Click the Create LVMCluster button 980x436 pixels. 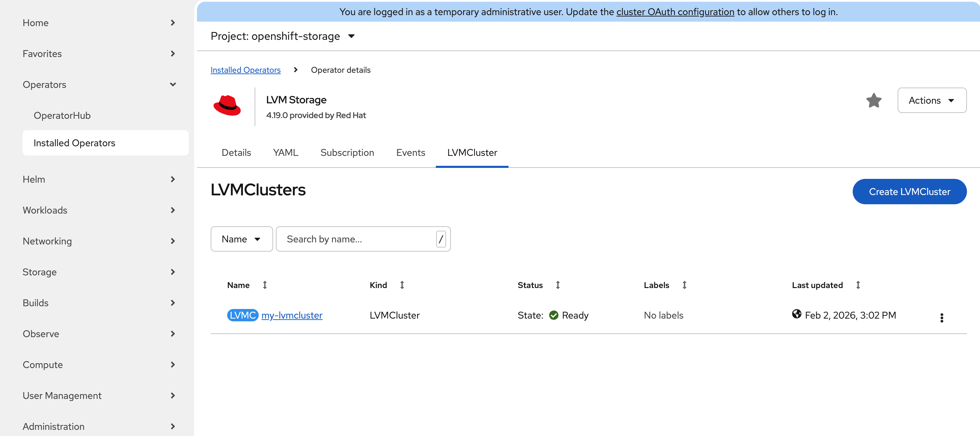(909, 192)
